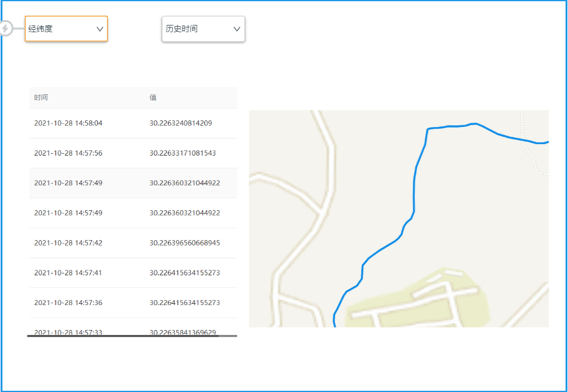The height and width of the screenshot is (392, 568).
Task: Select the 2021-10-28 14:57:42 time cell
Action: 69,243
